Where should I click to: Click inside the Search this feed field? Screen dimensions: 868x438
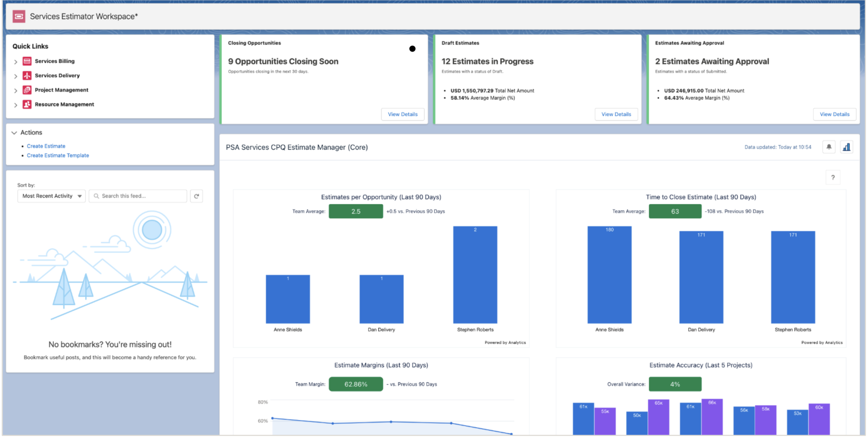click(138, 196)
